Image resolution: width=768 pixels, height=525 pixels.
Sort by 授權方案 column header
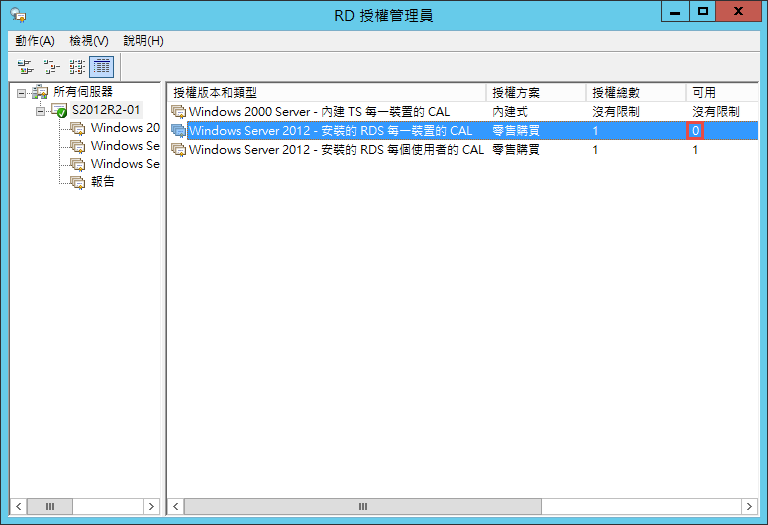coord(536,93)
